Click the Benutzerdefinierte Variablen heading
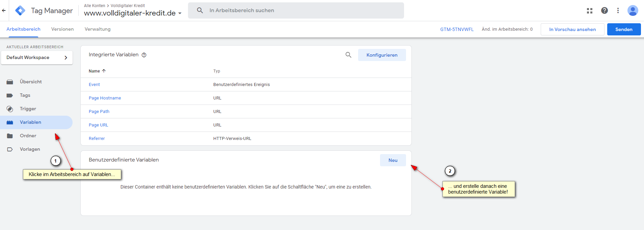This screenshot has height=230, width=644. click(x=124, y=160)
